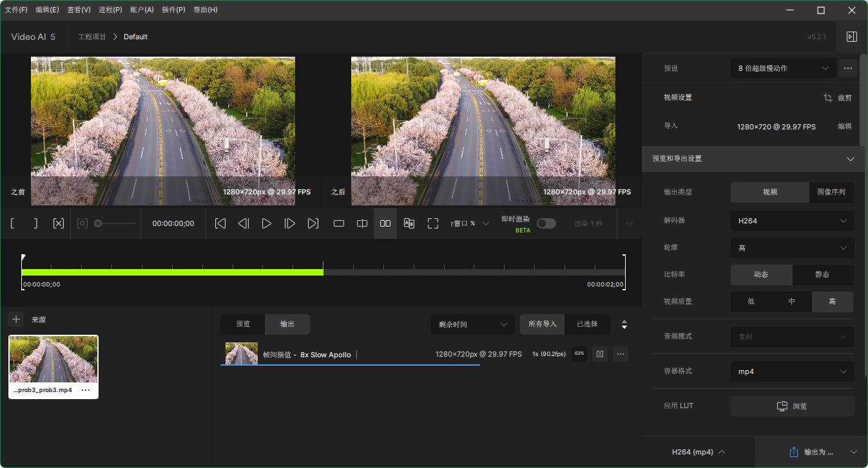This screenshot has height=468, width=868.
Task: Open the preview window zoom dropdown
Action: tap(470, 223)
